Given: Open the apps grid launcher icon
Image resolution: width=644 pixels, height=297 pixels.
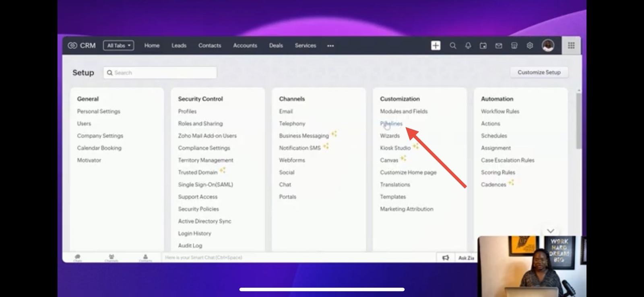Looking at the screenshot, I should point(571,45).
